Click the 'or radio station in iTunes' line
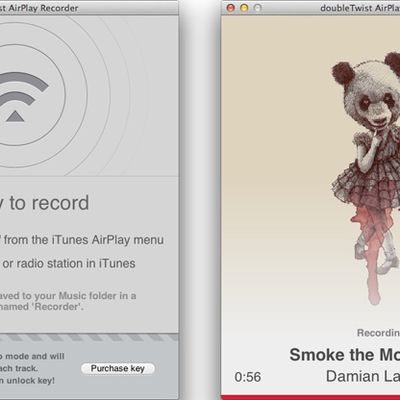The image size is (400, 400). 68,263
